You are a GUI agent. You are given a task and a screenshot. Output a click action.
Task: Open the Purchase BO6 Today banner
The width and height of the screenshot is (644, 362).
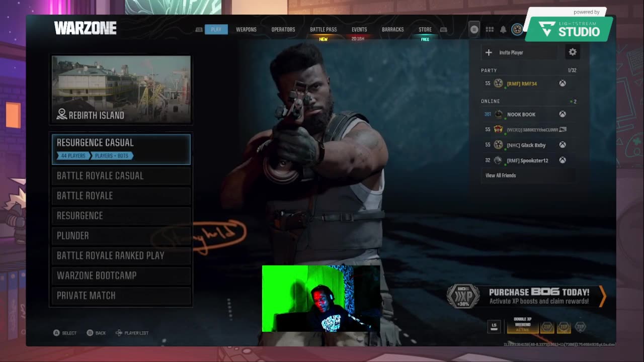click(x=527, y=296)
